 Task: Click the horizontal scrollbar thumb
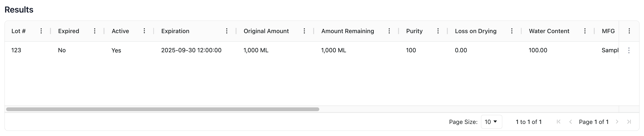162,109
